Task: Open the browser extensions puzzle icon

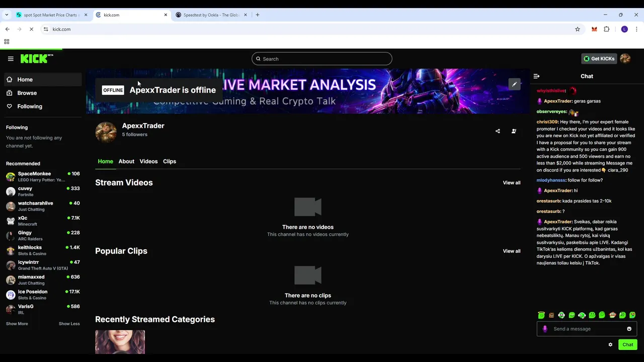Action: [x=607, y=29]
